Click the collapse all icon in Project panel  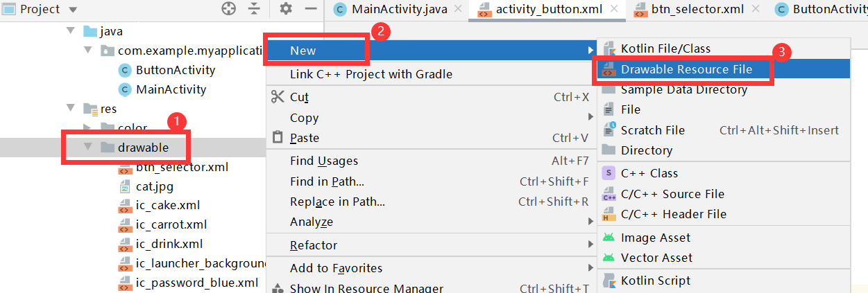[x=255, y=9]
